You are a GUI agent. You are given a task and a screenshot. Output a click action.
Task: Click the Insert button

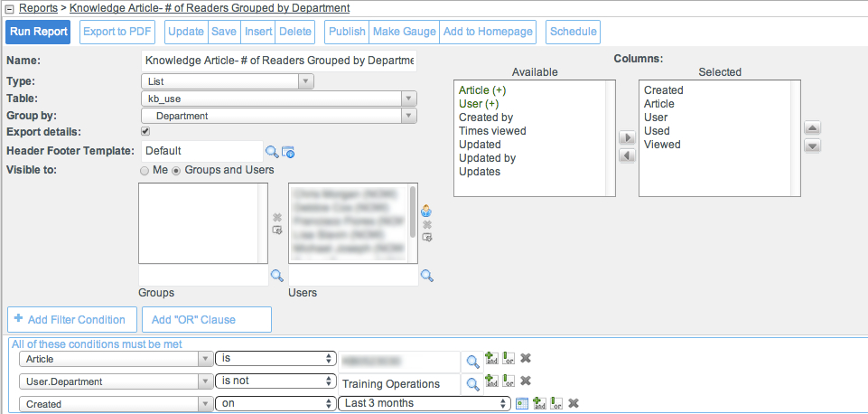pyautogui.click(x=258, y=32)
